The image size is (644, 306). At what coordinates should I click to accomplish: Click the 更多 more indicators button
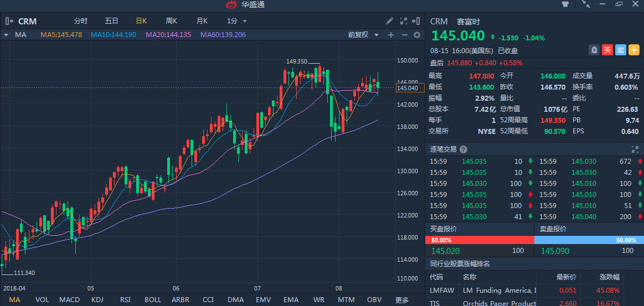click(402, 300)
